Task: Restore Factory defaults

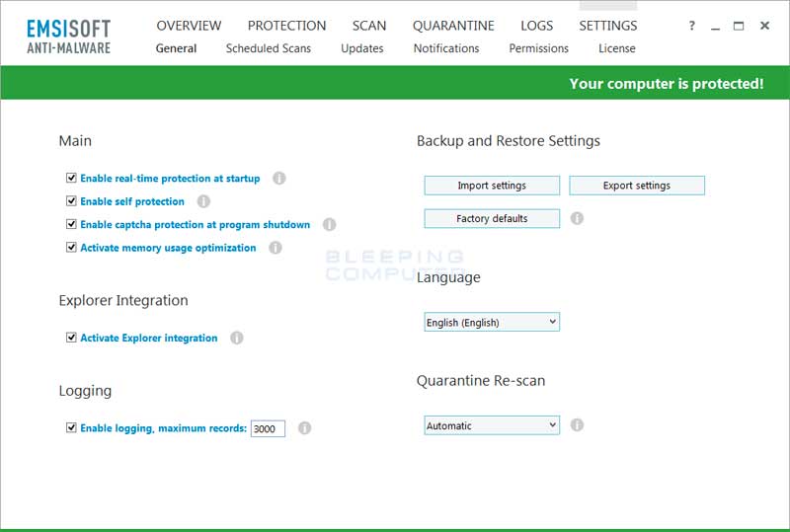Action: (492, 219)
